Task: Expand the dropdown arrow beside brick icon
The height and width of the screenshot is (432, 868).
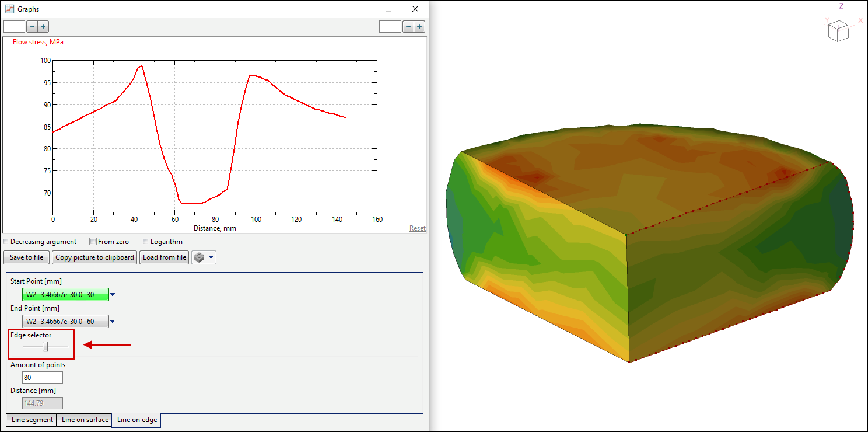Action: [x=211, y=257]
